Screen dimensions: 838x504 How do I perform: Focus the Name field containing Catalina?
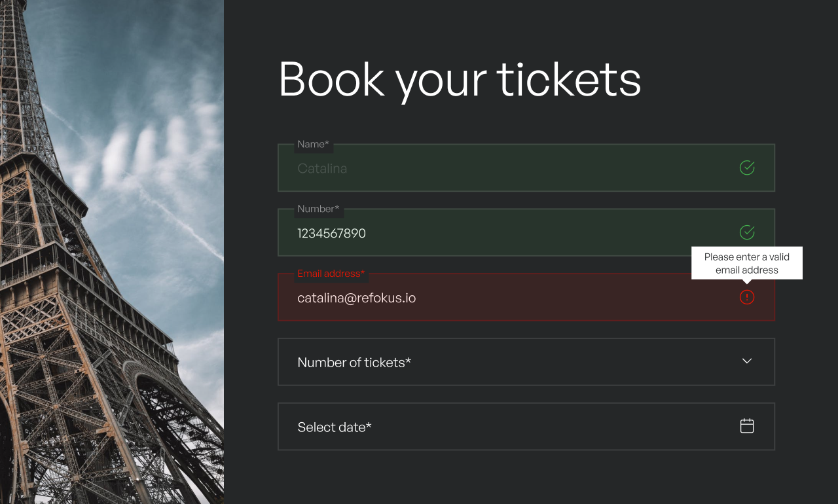526,168
